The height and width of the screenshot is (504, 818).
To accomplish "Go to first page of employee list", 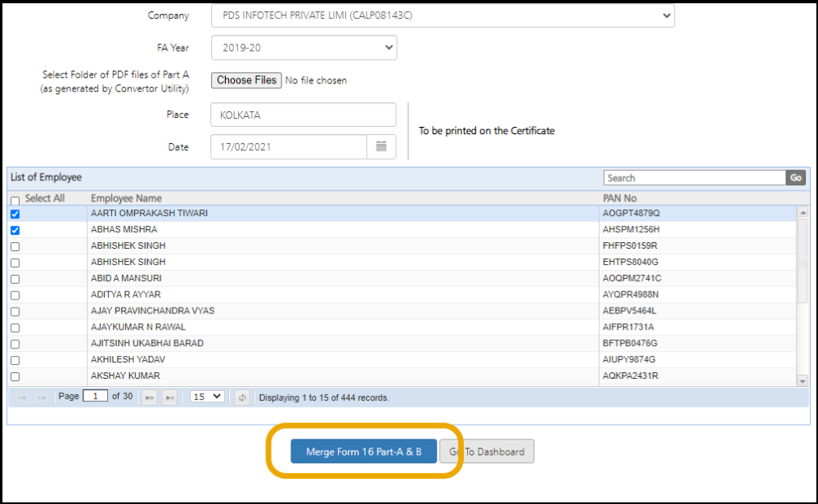I will coord(22,397).
